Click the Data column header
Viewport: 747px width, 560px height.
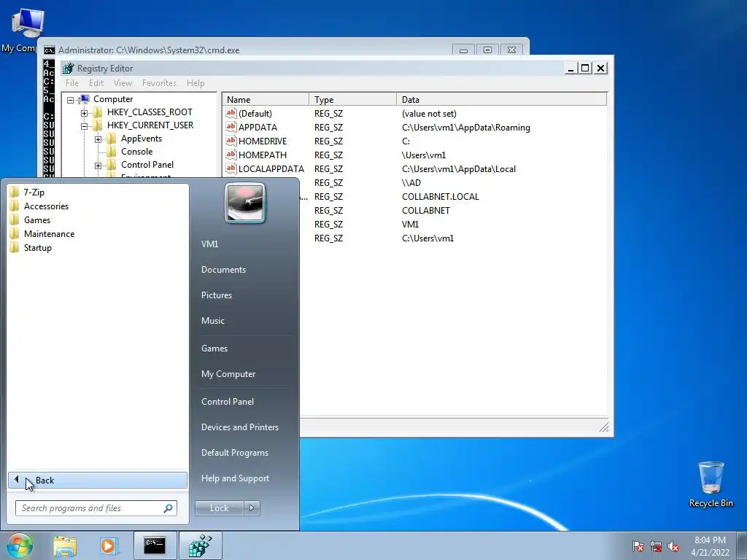[x=502, y=99]
